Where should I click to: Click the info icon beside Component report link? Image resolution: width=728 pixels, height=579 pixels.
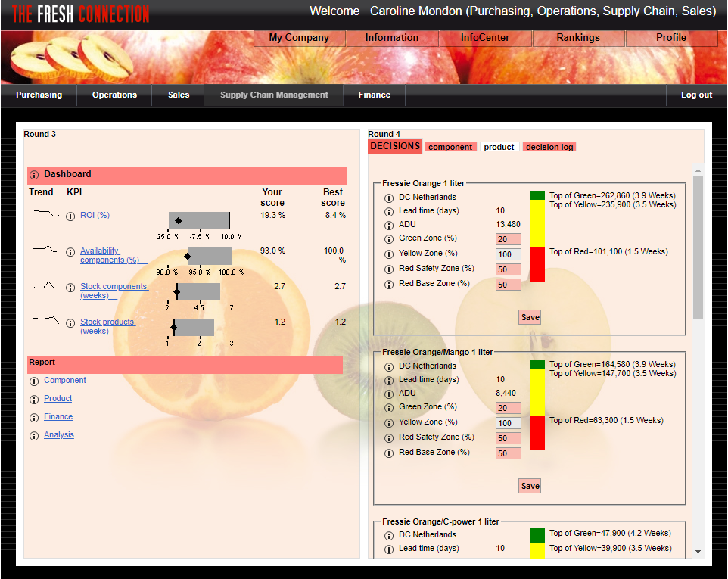click(34, 381)
